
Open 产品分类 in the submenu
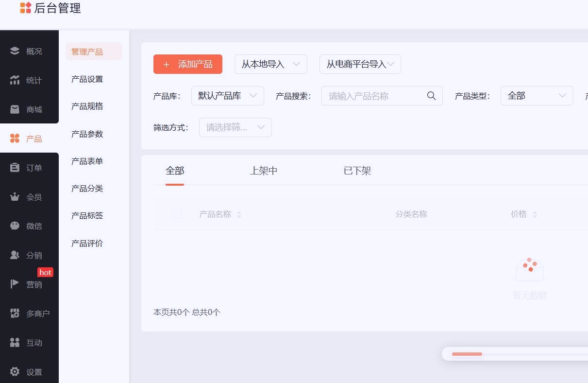coord(87,188)
